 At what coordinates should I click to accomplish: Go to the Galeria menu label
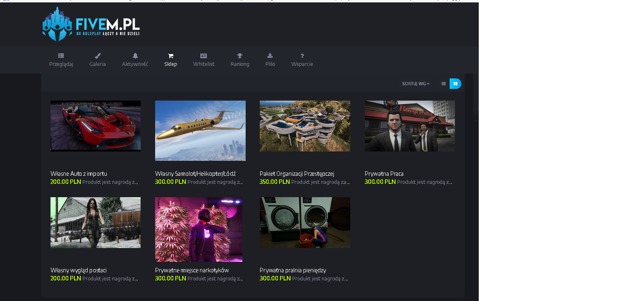pyautogui.click(x=97, y=64)
